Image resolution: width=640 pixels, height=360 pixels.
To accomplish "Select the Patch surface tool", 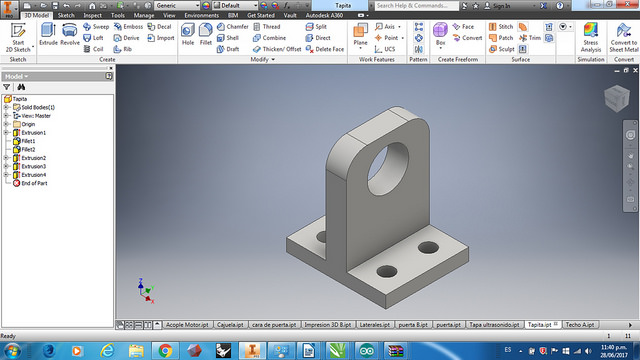I will pos(501,38).
